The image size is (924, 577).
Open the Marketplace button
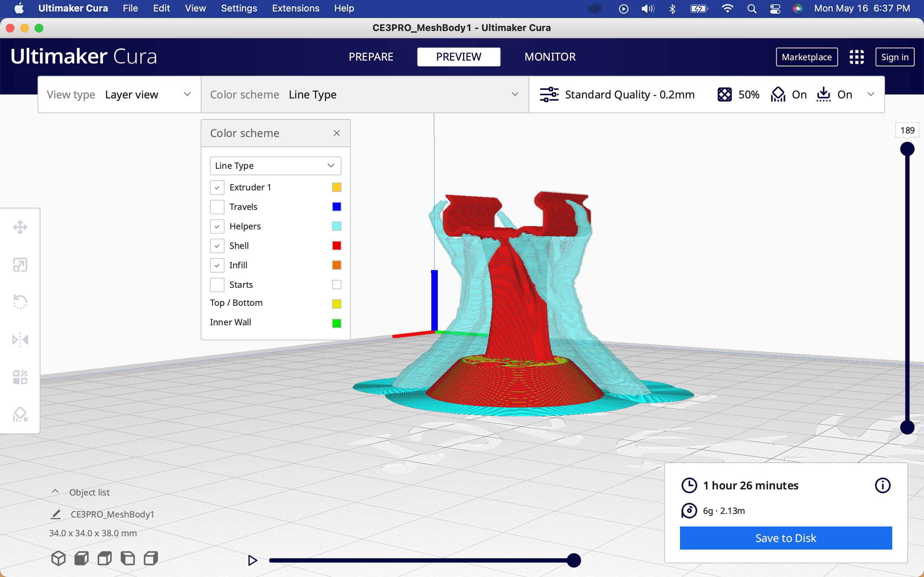tap(806, 57)
